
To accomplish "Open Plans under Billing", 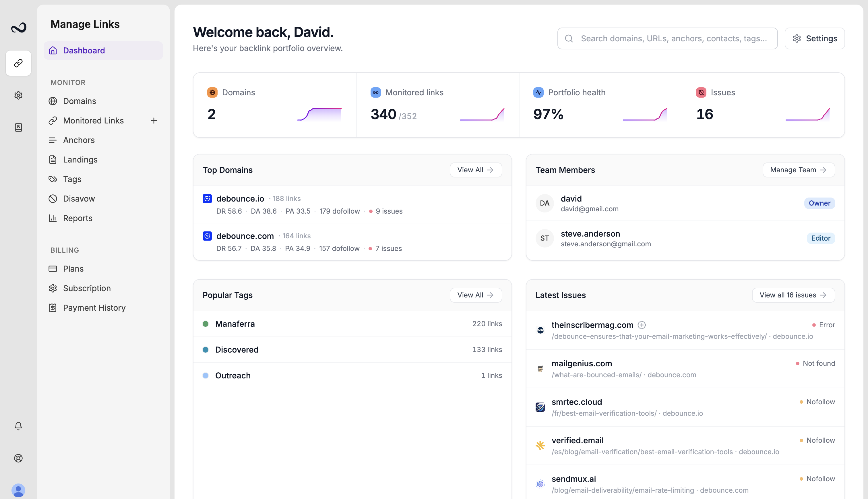I will point(103,269).
